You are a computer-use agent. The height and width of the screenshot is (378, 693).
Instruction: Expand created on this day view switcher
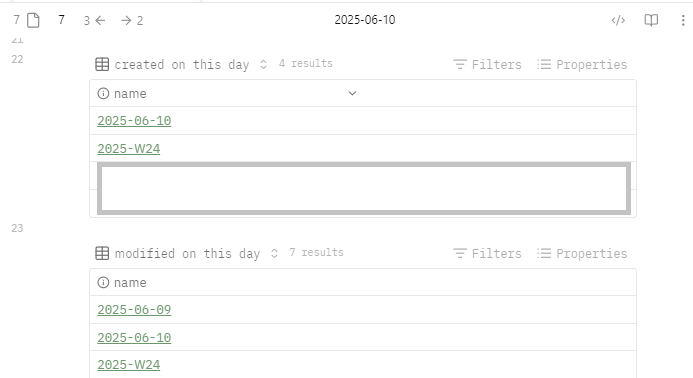(263, 65)
